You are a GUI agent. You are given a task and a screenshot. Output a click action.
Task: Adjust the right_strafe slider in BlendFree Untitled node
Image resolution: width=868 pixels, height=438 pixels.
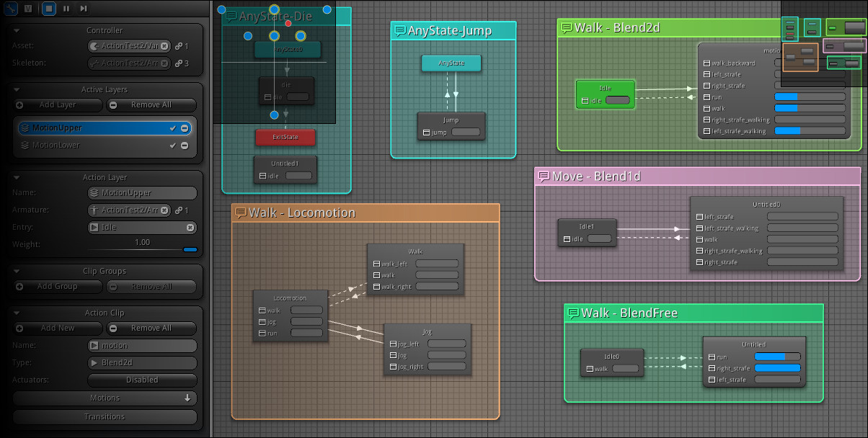point(778,368)
